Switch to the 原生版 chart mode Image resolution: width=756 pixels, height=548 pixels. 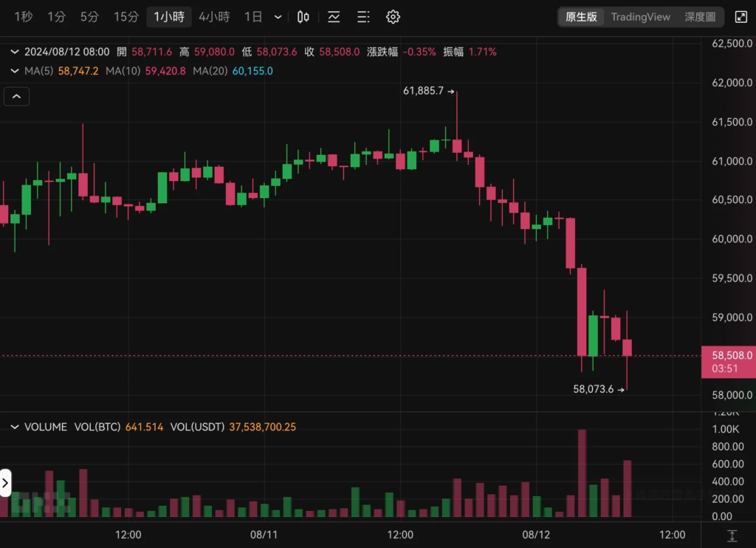[581, 17]
